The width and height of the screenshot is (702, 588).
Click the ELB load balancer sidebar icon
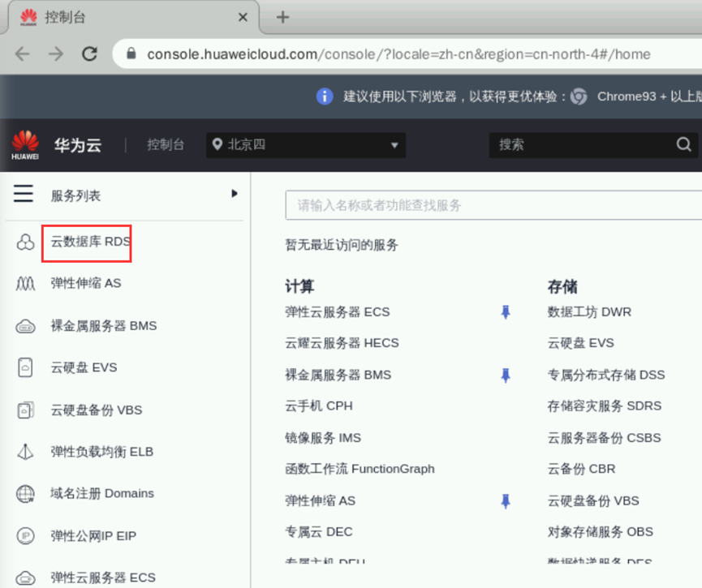[x=25, y=452]
